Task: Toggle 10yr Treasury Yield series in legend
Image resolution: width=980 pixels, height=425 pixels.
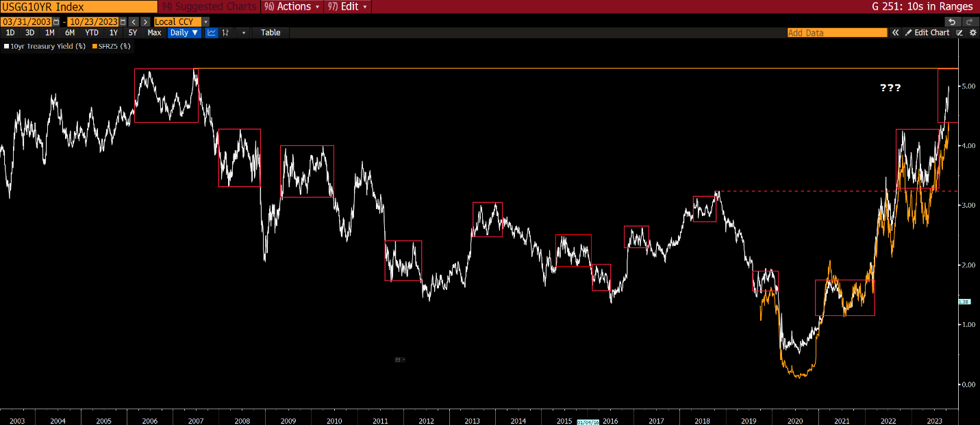Action: pos(45,47)
